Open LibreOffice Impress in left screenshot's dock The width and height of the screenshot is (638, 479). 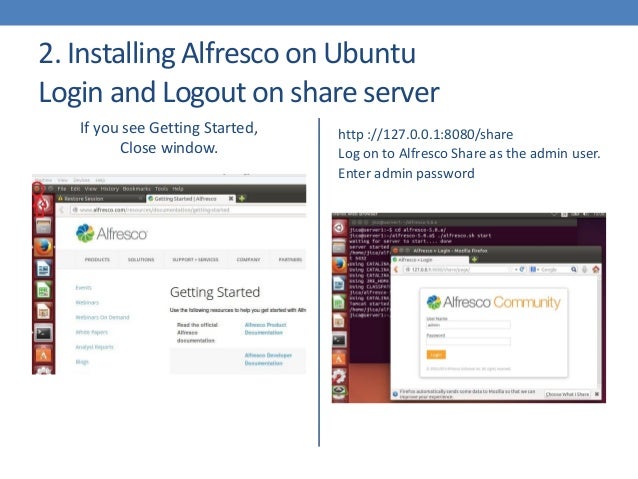pyautogui.click(x=44, y=312)
